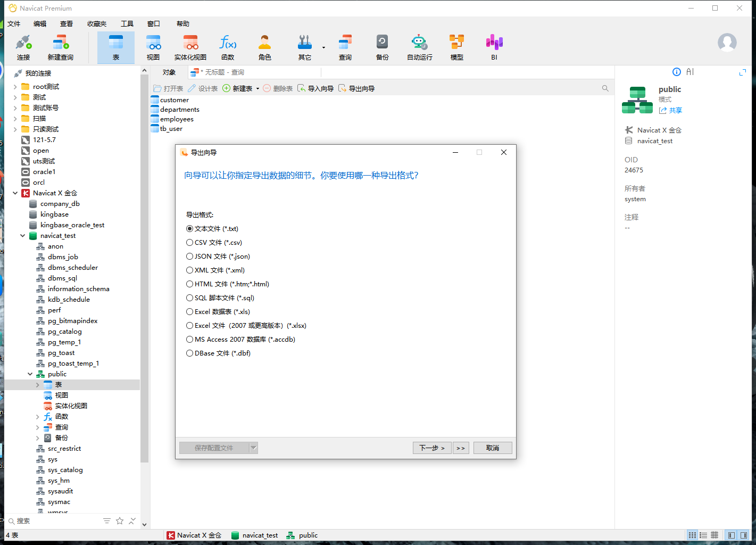Click the 实体化视图 toolbar icon
Viewport: 756px width, 545px height.
[190, 47]
